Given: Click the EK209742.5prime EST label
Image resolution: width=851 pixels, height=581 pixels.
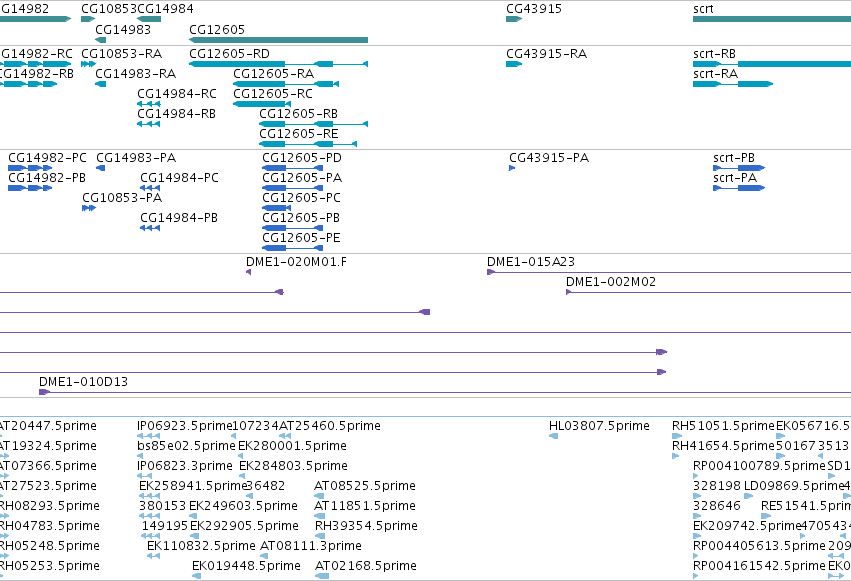Looking at the screenshot, I should [x=747, y=526].
